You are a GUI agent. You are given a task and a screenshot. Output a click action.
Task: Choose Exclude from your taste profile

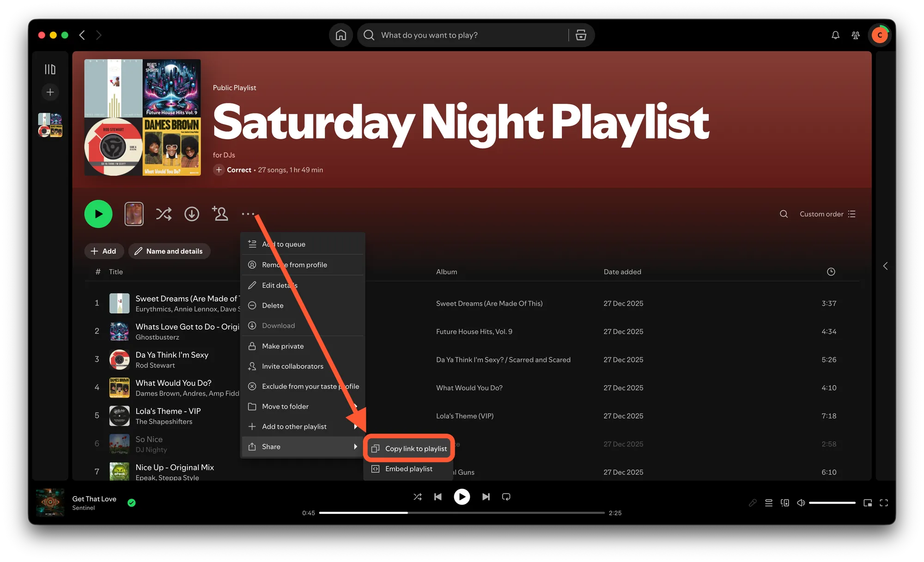click(x=303, y=386)
